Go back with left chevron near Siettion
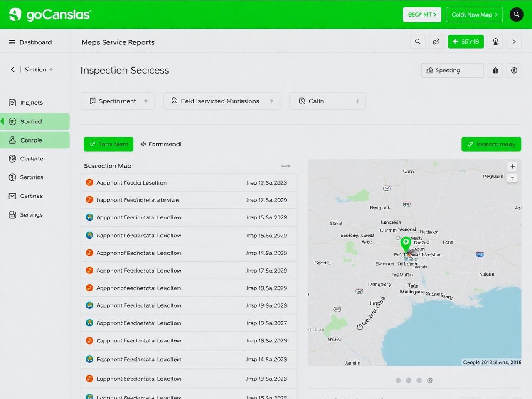Screen dimensions: 532x399 click(12, 69)
